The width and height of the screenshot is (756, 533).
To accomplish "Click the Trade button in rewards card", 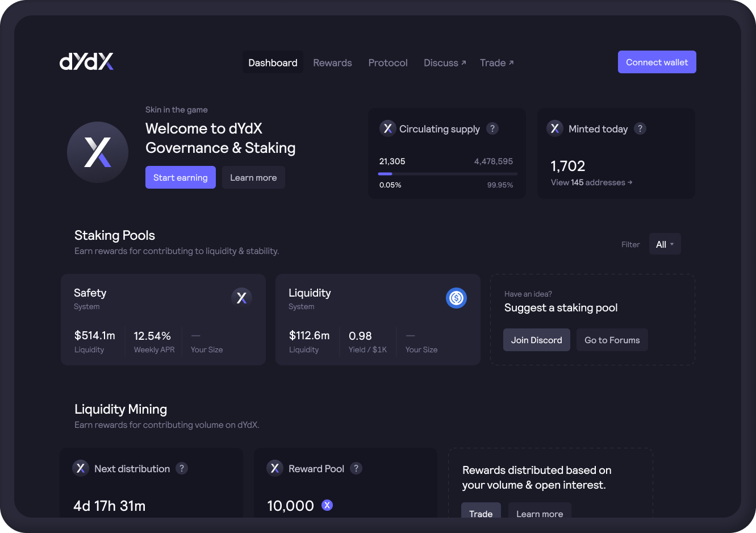I will pos(481,510).
